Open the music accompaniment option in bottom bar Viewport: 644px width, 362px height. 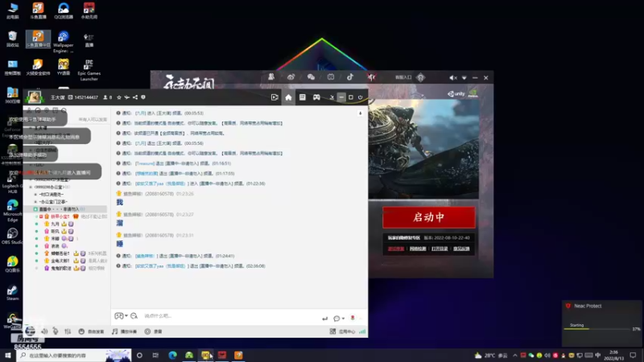(x=125, y=331)
